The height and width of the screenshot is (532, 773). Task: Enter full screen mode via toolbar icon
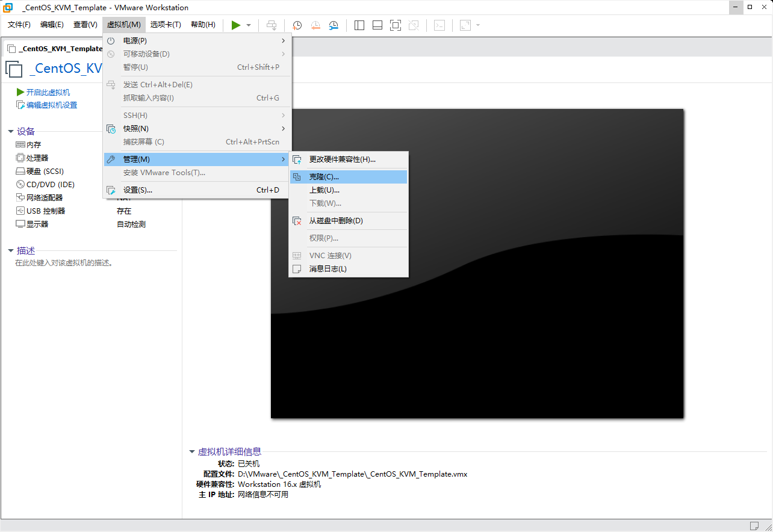coord(396,25)
